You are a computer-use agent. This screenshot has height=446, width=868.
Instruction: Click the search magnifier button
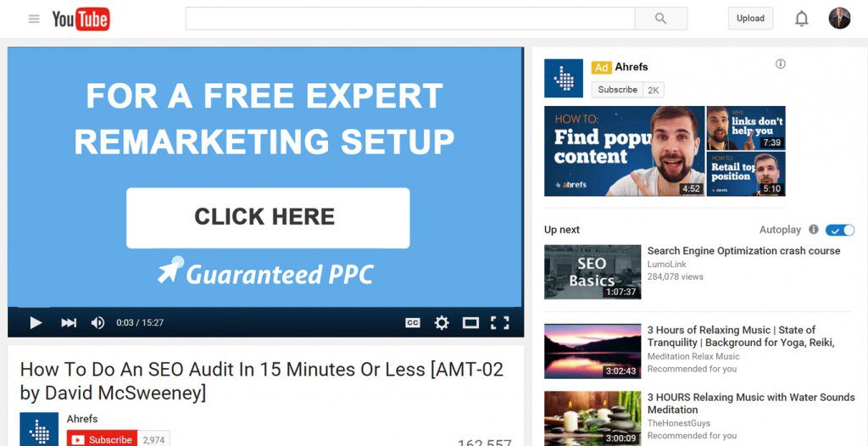tap(661, 19)
